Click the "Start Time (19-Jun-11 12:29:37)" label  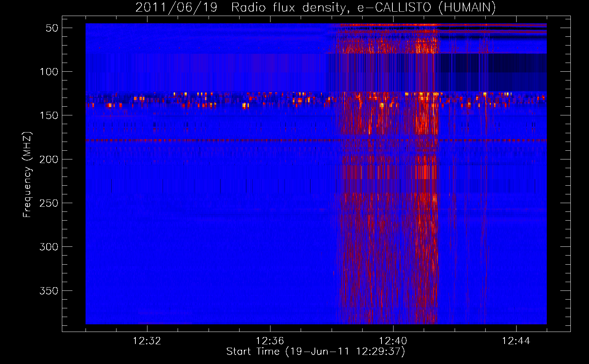point(316,352)
